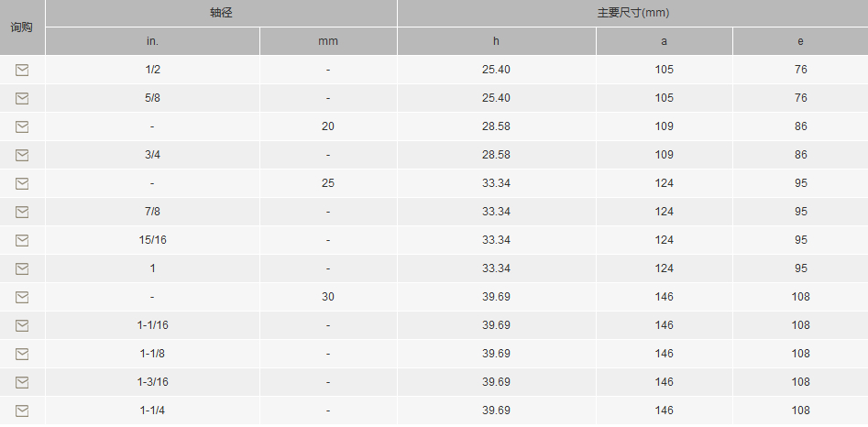
Task: Click the inquiry envelope for 1/2 inch shaft
Action: click(x=22, y=71)
